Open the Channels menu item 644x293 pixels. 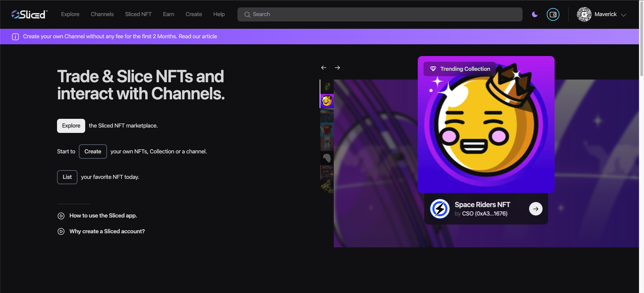102,14
